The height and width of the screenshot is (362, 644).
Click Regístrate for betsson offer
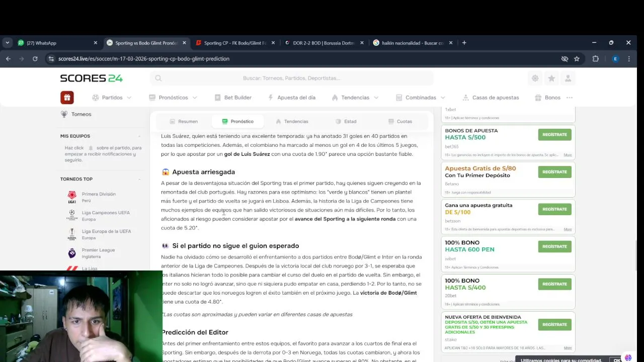pos(554,209)
